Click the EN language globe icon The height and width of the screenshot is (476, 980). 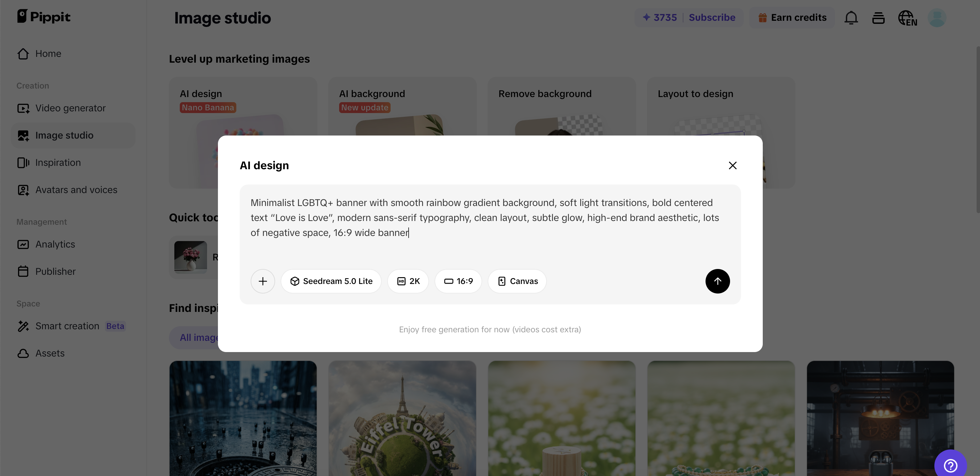click(908, 17)
